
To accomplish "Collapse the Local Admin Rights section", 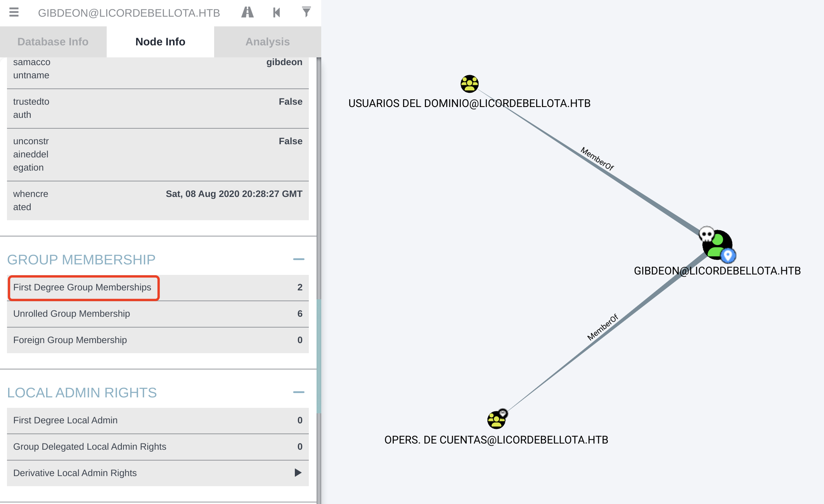I will [x=298, y=392].
